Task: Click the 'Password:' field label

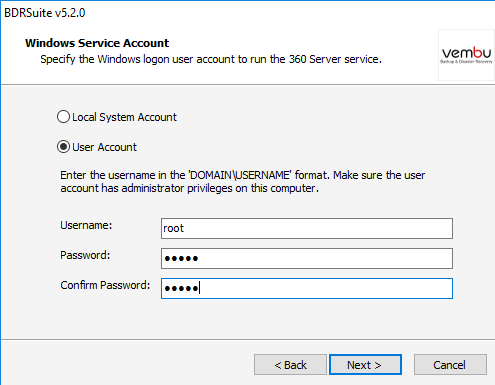Action: (85, 255)
